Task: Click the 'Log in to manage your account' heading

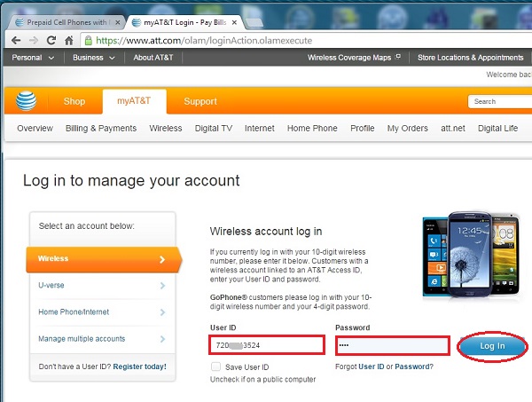Action: pyautogui.click(x=131, y=180)
